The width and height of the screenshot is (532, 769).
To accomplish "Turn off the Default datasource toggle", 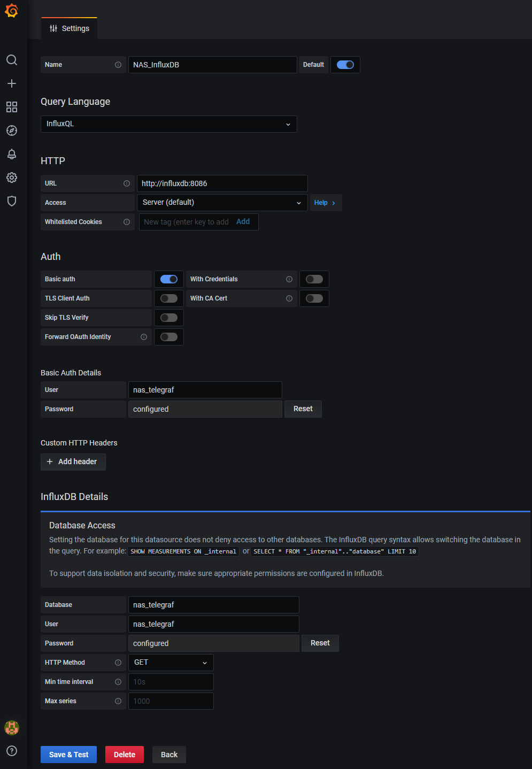I will [345, 65].
